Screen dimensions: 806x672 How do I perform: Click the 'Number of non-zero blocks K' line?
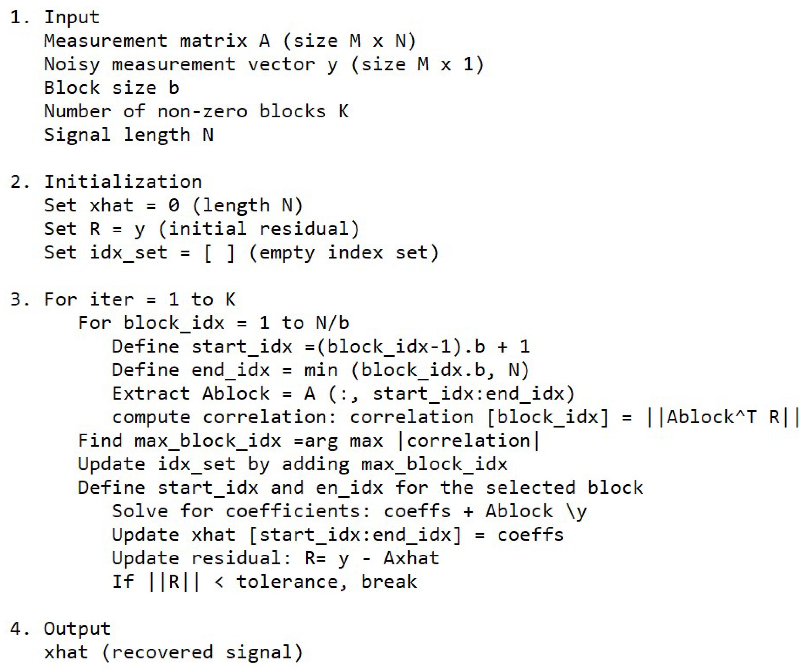point(196,111)
